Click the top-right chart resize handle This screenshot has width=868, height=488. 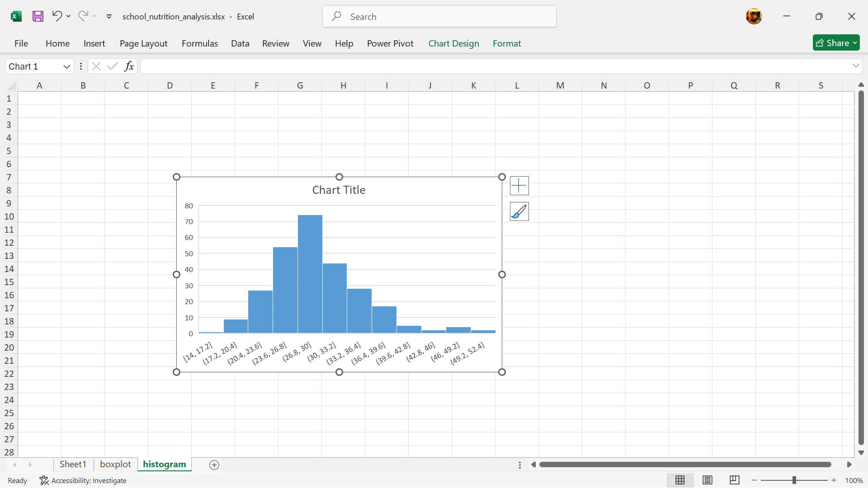pos(502,177)
